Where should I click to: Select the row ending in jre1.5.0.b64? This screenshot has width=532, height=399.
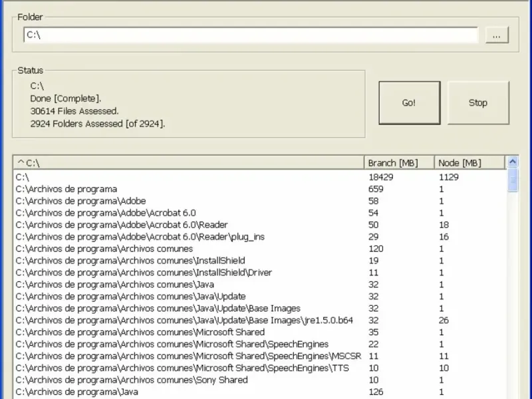pyautogui.click(x=259, y=321)
